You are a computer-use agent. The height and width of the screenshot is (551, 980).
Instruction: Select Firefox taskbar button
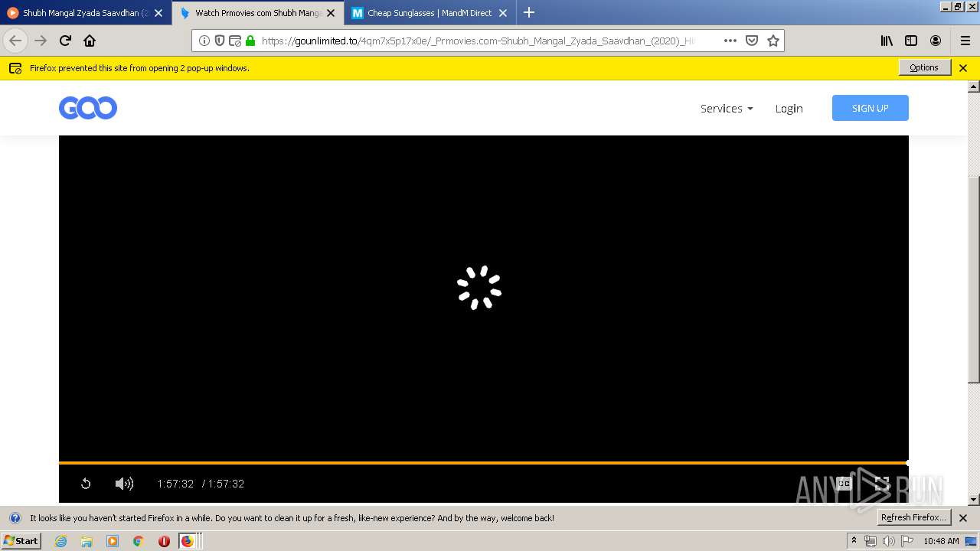(x=188, y=541)
